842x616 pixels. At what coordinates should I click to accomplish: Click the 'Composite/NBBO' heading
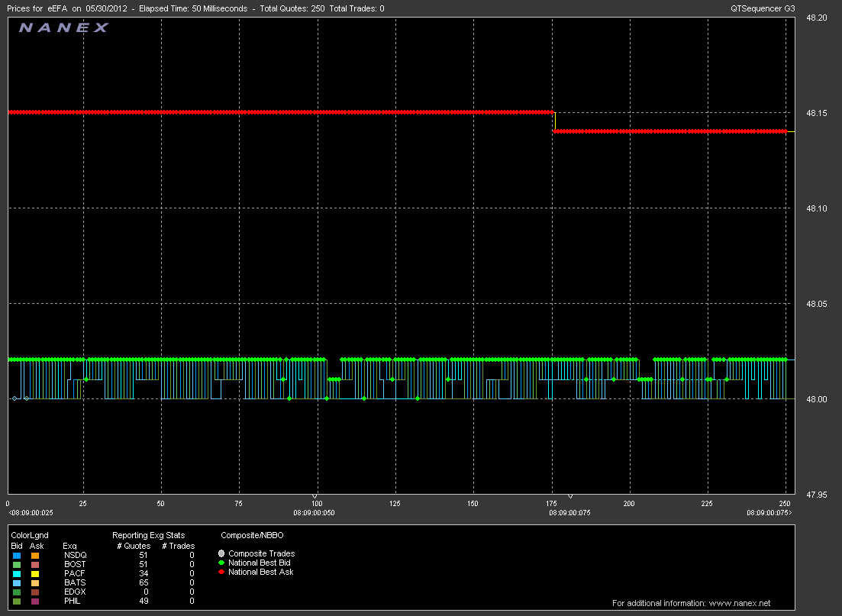(252, 535)
